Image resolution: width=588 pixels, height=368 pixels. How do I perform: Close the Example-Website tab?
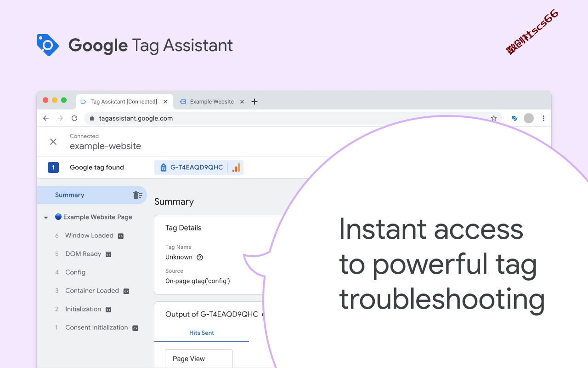point(242,102)
